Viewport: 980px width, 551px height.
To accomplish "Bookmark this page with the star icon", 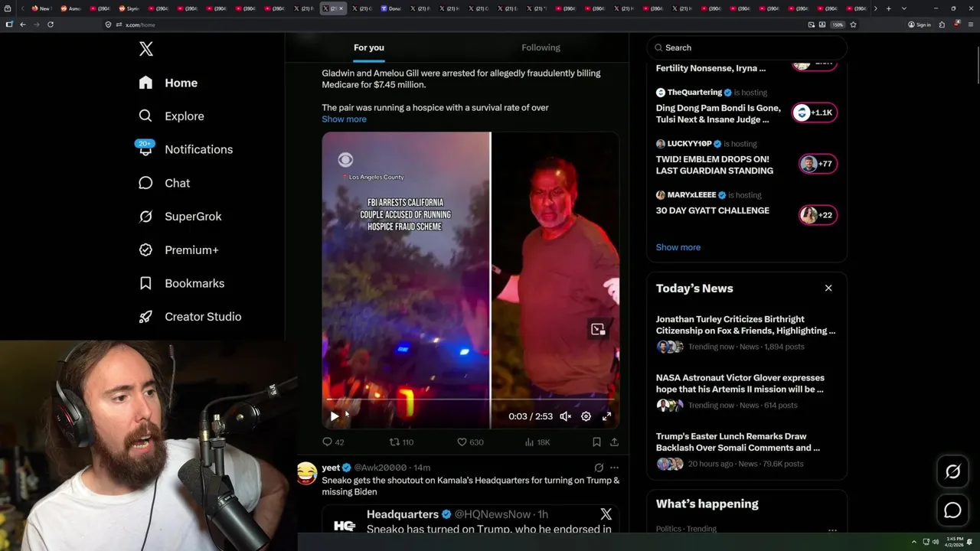I will [x=853, y=24].
